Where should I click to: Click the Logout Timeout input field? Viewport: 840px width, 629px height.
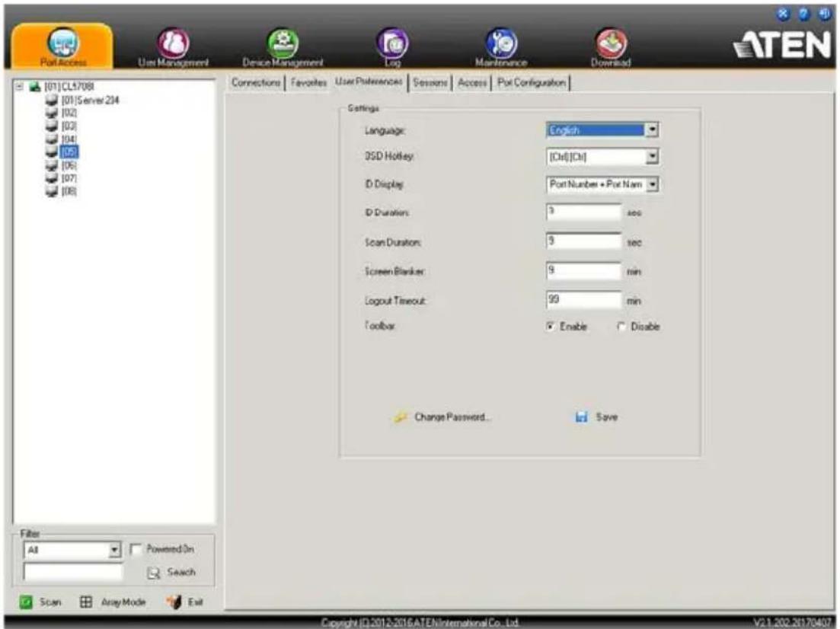[x=583, y=300]
